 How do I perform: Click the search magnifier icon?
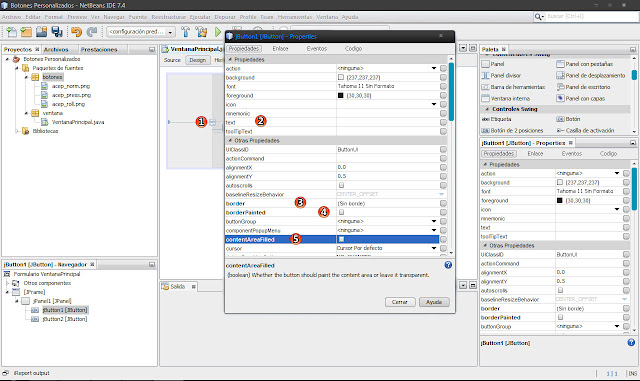(539, 16)
